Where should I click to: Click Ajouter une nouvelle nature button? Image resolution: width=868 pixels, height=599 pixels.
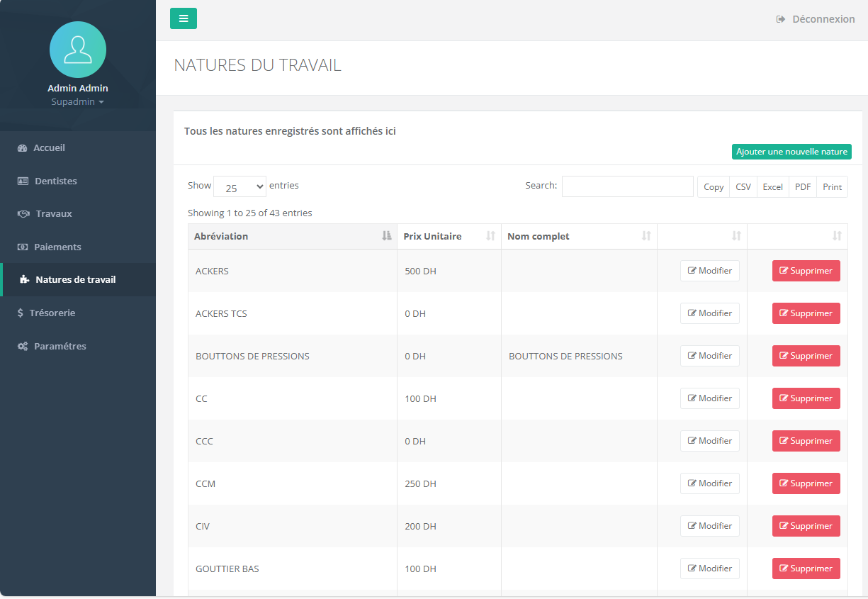point(791,152)
